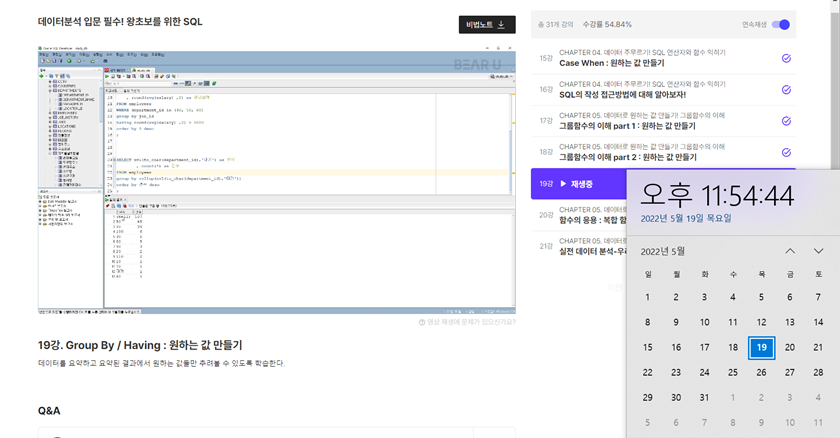Select day 17 in the May calendar

pyautogui.click(x=704, y=348)
